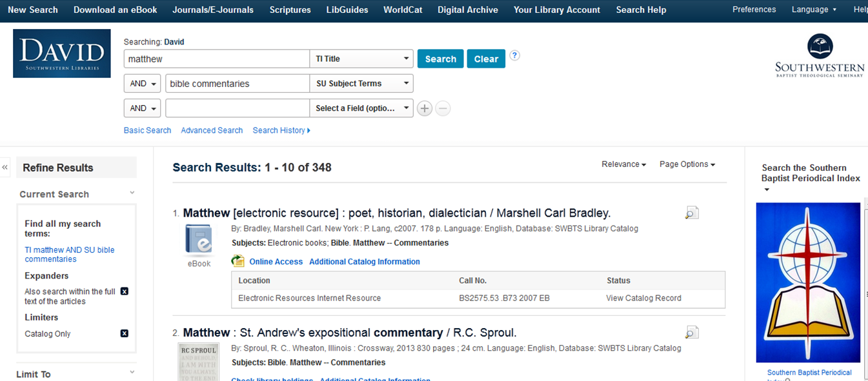Switch to Advanced Search
Screen dimensions: 868x381
pos(212,130)
